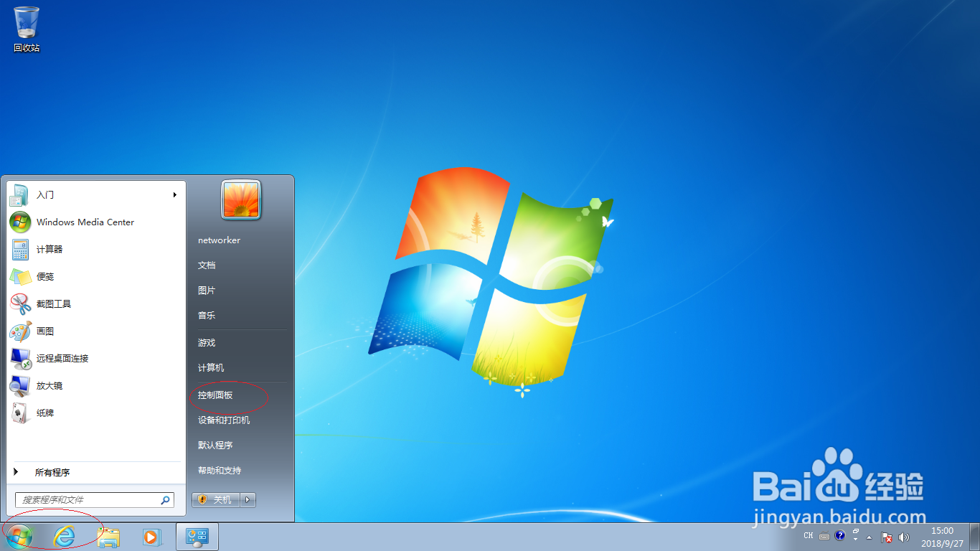Launch 截图工具 snipping tool

click(96, 303)
